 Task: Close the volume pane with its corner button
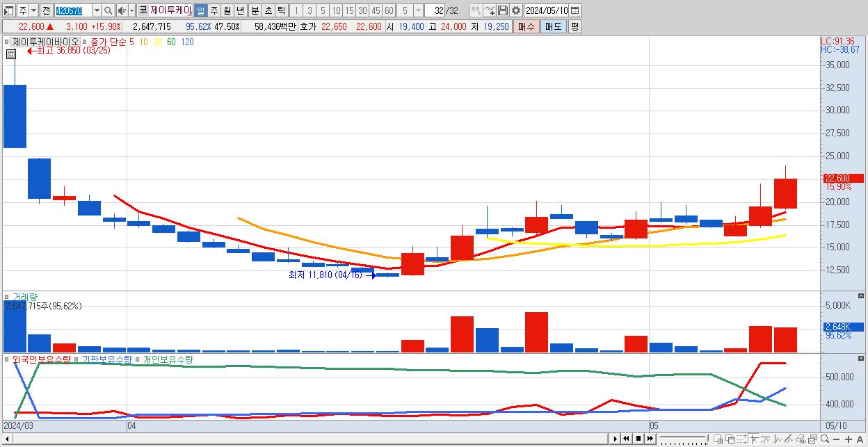click(861, 296)
